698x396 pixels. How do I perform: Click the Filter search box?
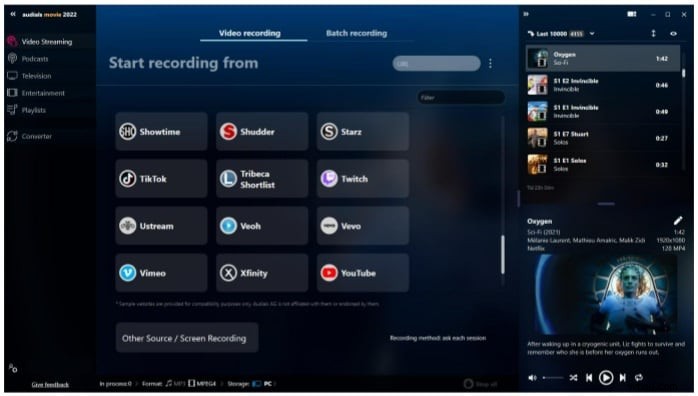coord(461,97)
